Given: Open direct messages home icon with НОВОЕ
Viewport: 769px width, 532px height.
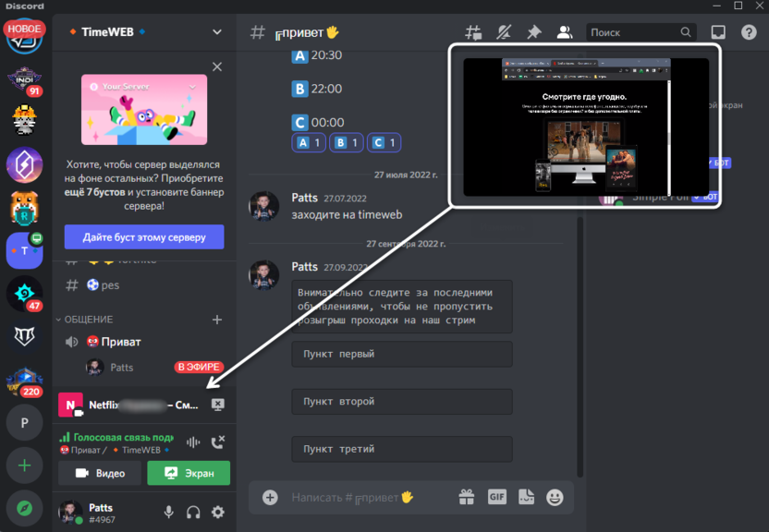Looking at the screenshot, I should click(25, 37).
